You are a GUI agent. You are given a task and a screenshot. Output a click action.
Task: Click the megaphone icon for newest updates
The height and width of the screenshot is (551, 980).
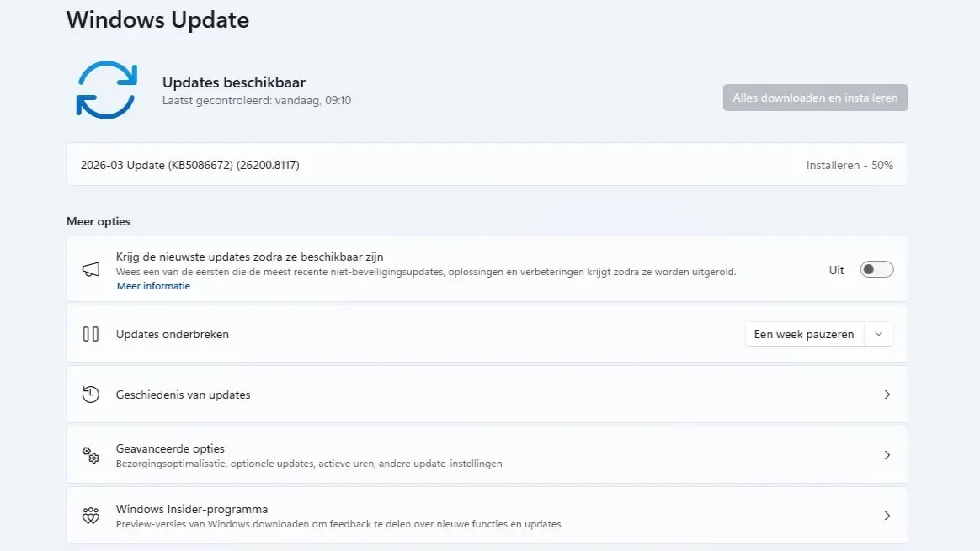pyautogui.click(x=91, y=269)
